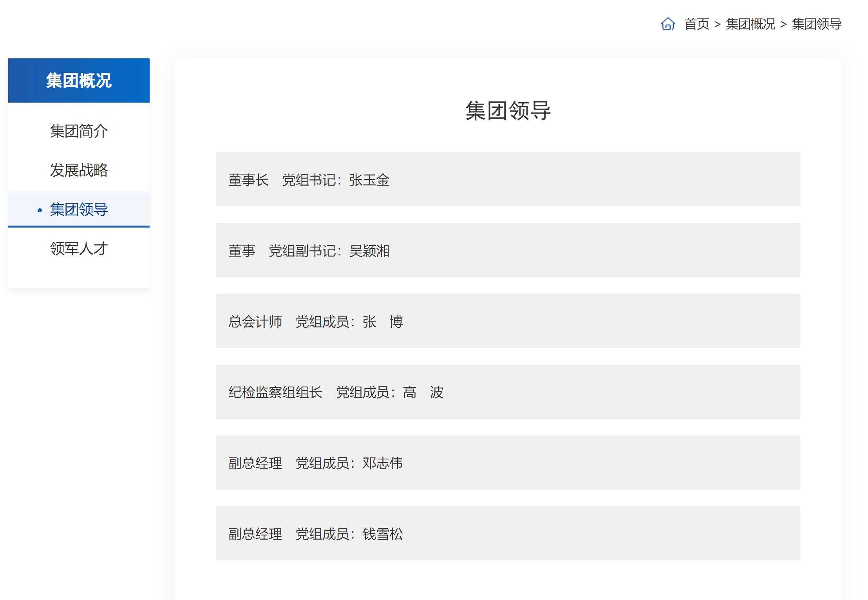
Task: Select 副总经理 邓志伟 row
Action: click(x=508, y=463)
